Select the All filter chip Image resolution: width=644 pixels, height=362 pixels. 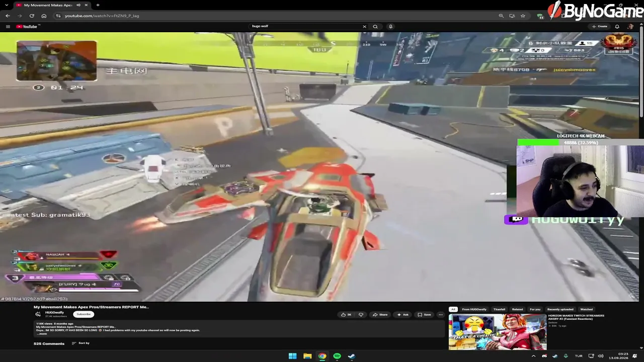pos(453,309)
